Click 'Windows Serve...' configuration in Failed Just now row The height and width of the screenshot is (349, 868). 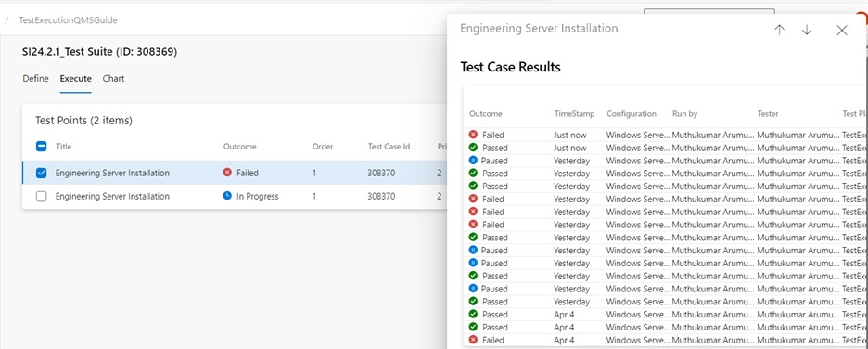point(638,135)
